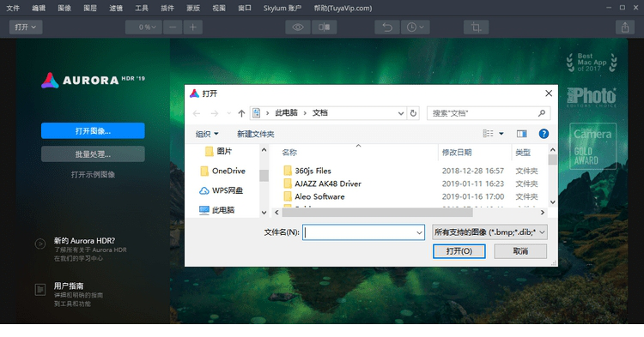Expand the file name combo box dropdown
This screenshot has height=337, width=644.
tap(419, 232)
